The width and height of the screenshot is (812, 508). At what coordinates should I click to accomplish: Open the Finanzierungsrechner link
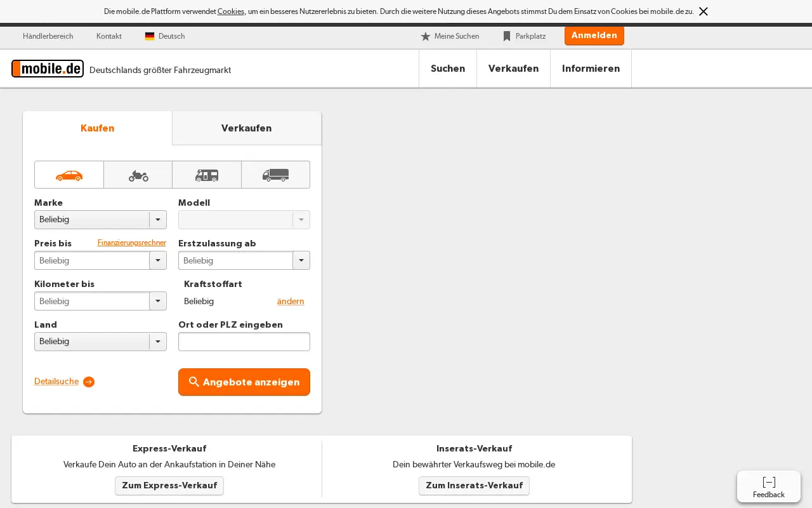tap(132, 243)
